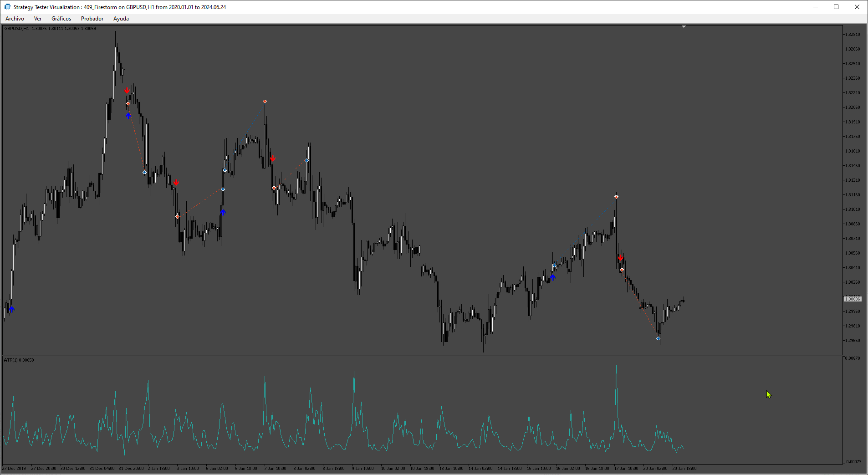The width and height of the screenshot is (868, 475).
Task: Open the Archivo menu
Action: point(15,19)
